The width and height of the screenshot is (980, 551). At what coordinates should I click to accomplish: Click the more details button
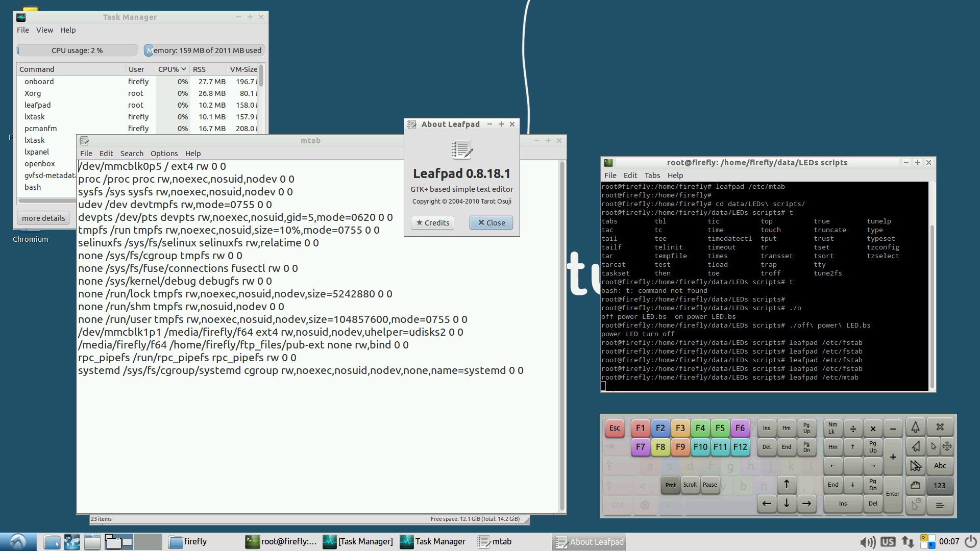pyautogui.click(x=43, y=218)
